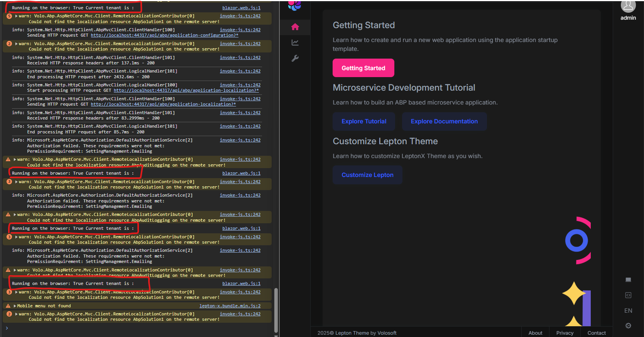Click the laptop appearance icon in right toolbar
The image size is (644, 337).
click(628, 280)
